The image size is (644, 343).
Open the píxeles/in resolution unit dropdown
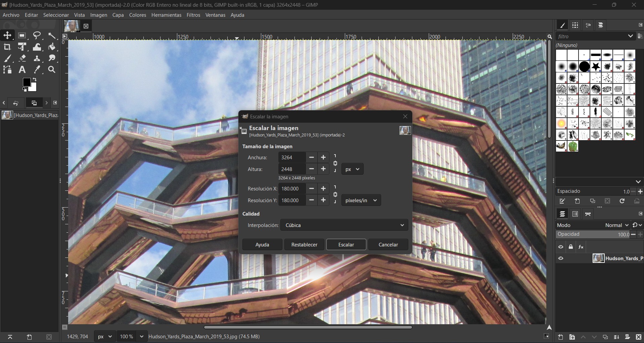(x=361, y=201)
